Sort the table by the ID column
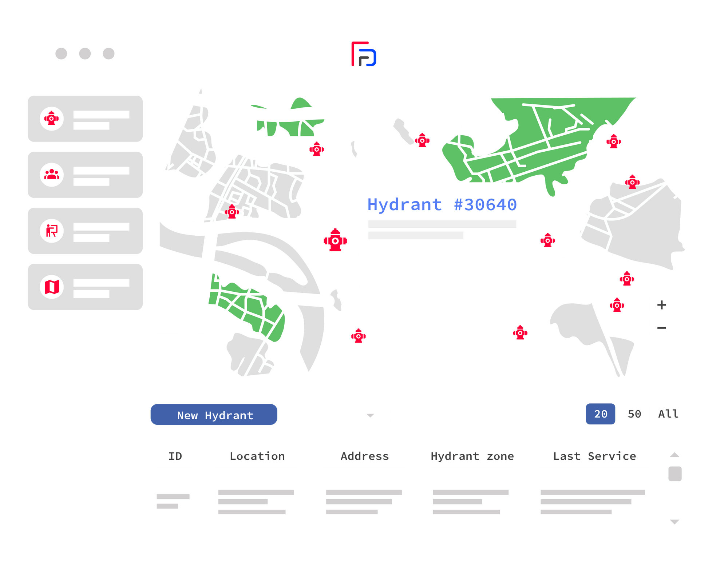 (174, 456)
